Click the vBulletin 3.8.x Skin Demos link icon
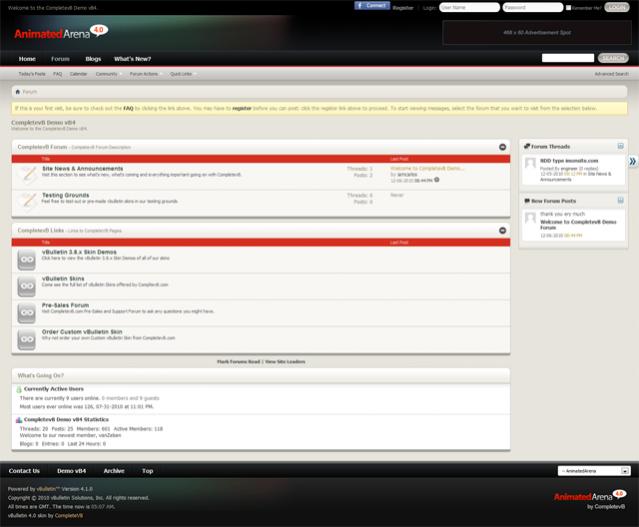 click(26, 260)
